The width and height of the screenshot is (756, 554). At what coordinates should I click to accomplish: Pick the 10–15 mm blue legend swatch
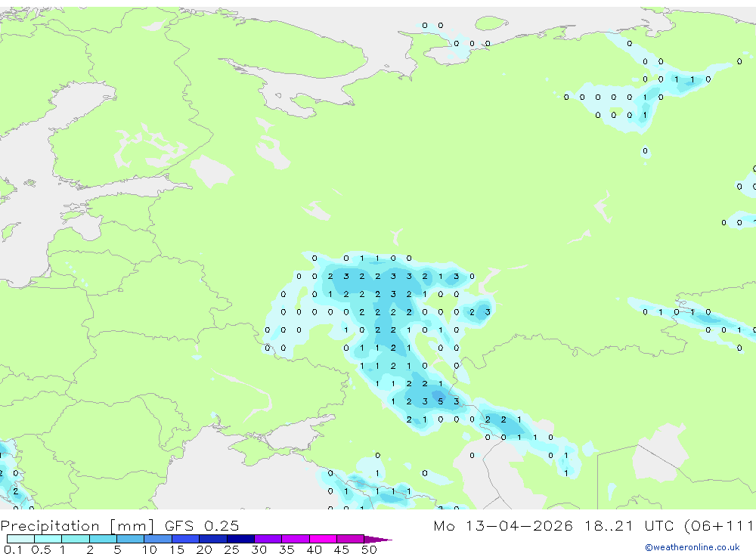[x=158, y=539]
